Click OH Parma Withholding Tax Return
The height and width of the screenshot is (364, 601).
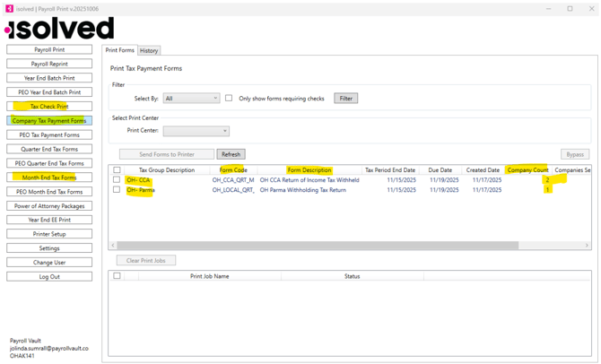[x=303, y=190]
